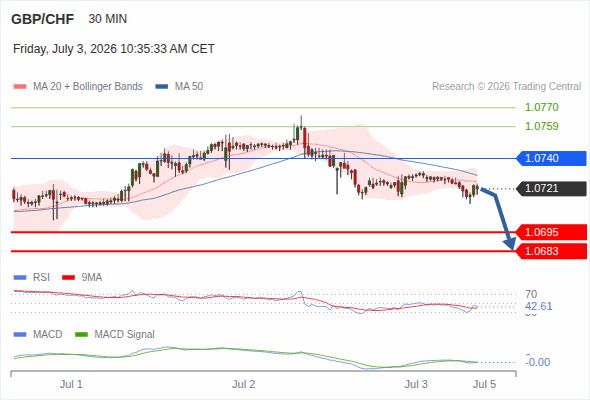Click the pink MA 20 legend swatch
This screenshot has height=400, width=590.
tap(20, 87)
